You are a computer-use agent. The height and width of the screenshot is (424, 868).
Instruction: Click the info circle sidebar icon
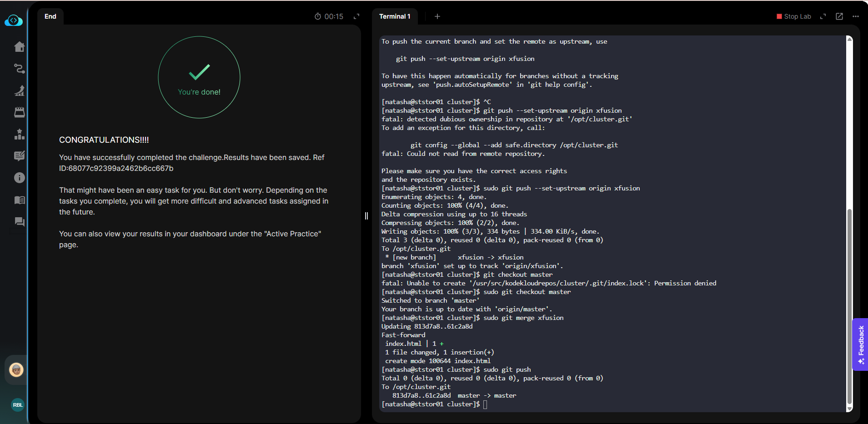(19, 178)
